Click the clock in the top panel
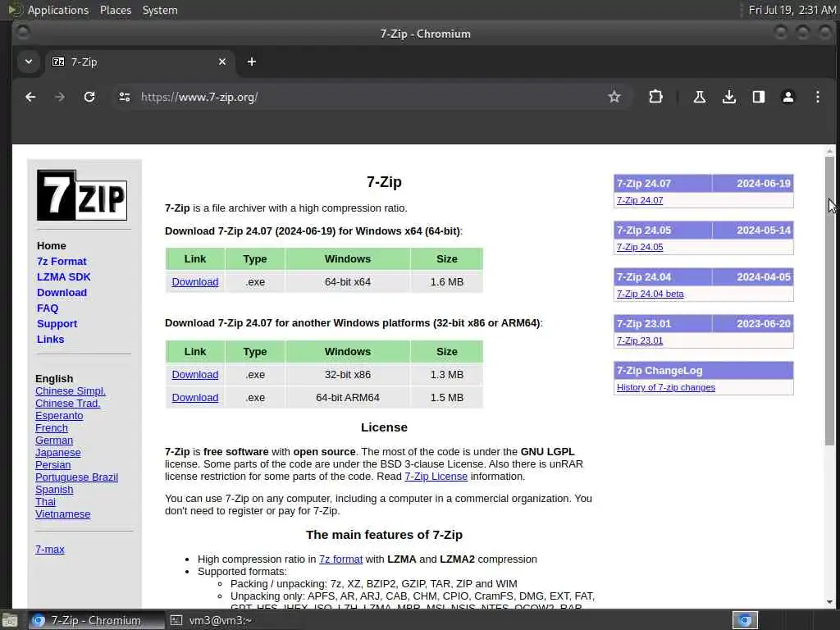 [x=792, y=10]
